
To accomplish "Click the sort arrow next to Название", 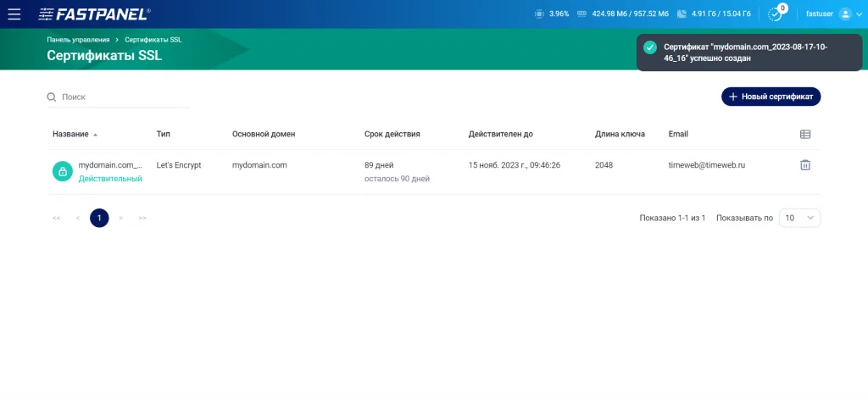I will pos(95,135).
